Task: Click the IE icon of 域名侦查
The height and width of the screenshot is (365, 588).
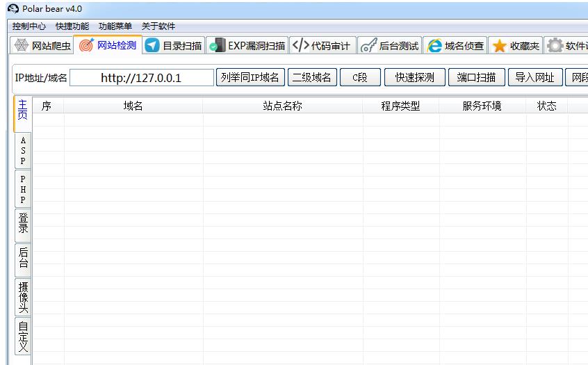Action: coord(434,46)
